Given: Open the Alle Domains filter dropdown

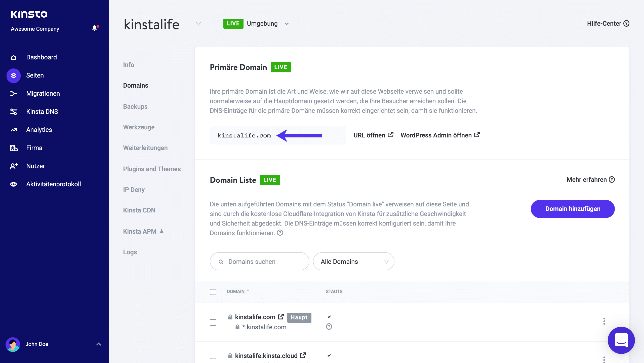Looking at the screenshot, I should click(353, 261).
